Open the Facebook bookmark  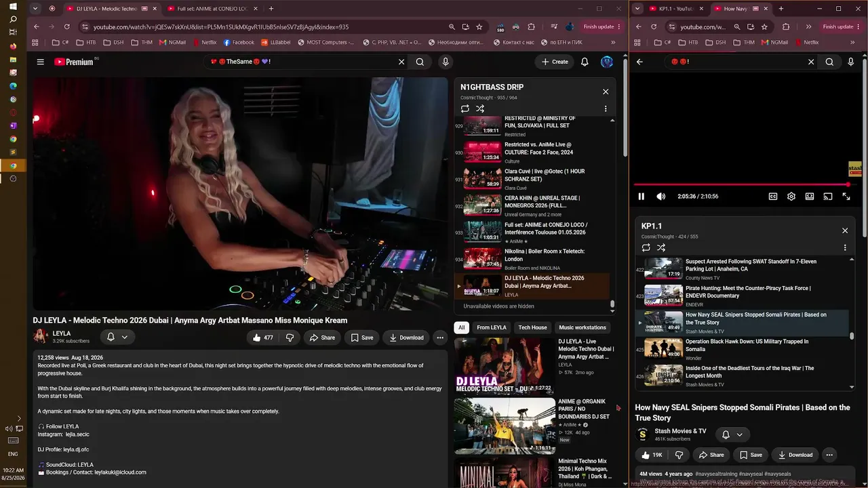click(239, 42)
